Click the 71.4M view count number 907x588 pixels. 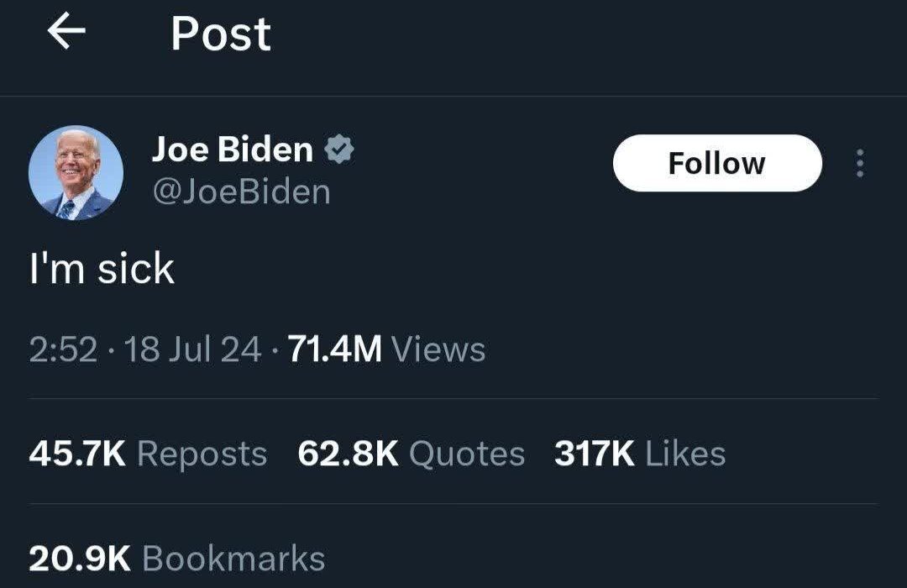click(335, 349)
